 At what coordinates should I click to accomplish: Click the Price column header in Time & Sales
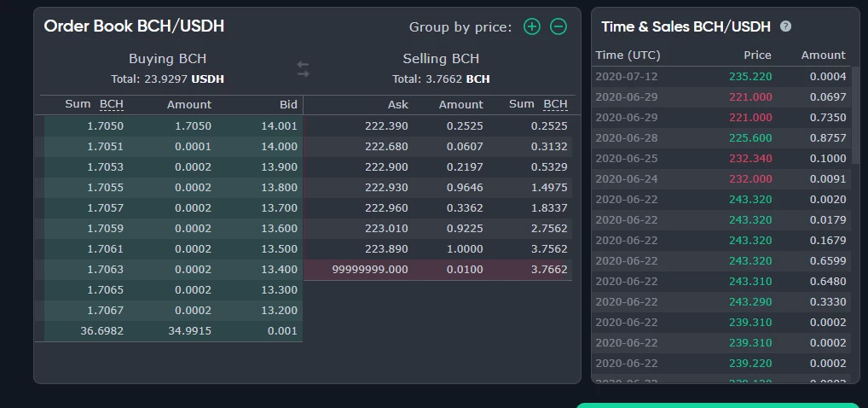coord(757,55)
